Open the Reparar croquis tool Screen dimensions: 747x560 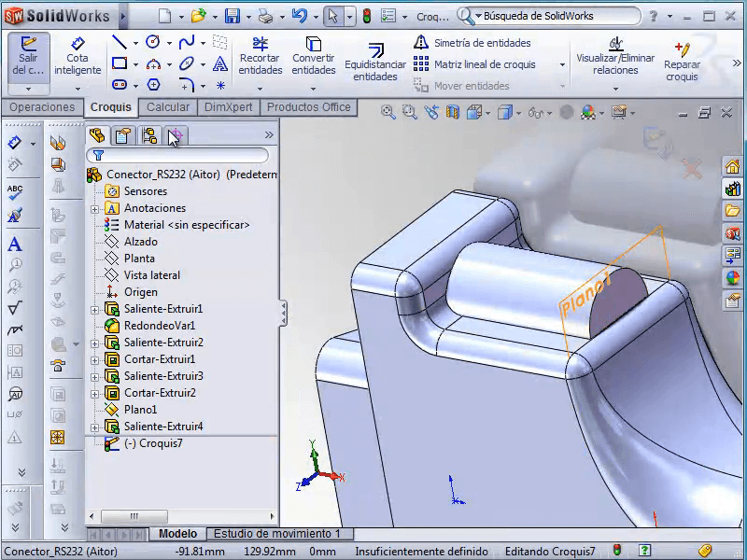click(x=682, y=62)
